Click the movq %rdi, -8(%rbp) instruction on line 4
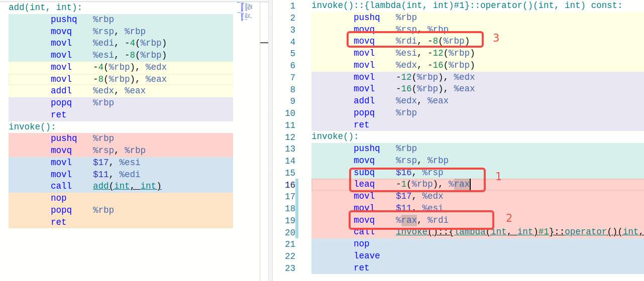This screenshot has height=281, width=644. point(411,41)
